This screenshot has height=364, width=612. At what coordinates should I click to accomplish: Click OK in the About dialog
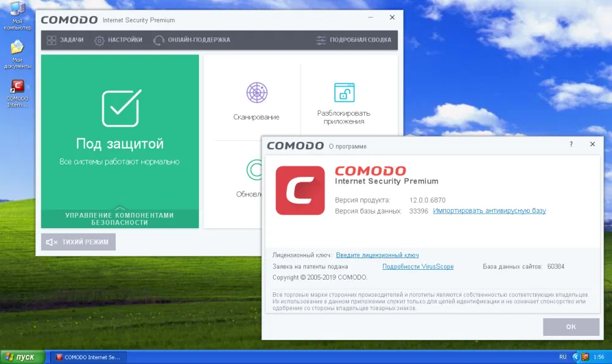[571, 327]
